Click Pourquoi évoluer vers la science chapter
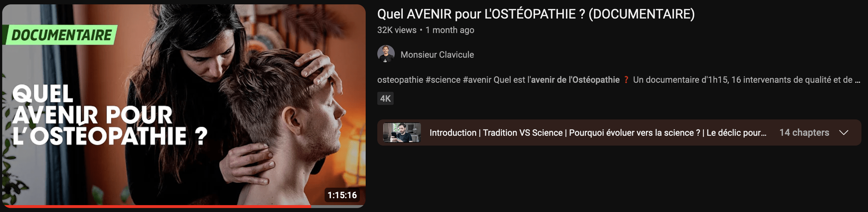 (635, 132)
